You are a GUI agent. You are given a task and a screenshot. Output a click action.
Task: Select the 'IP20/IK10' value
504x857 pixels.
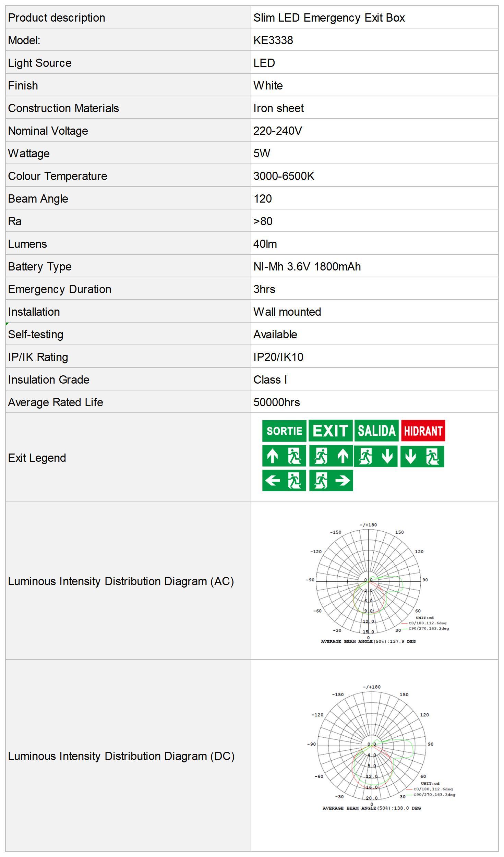point(278,357)
